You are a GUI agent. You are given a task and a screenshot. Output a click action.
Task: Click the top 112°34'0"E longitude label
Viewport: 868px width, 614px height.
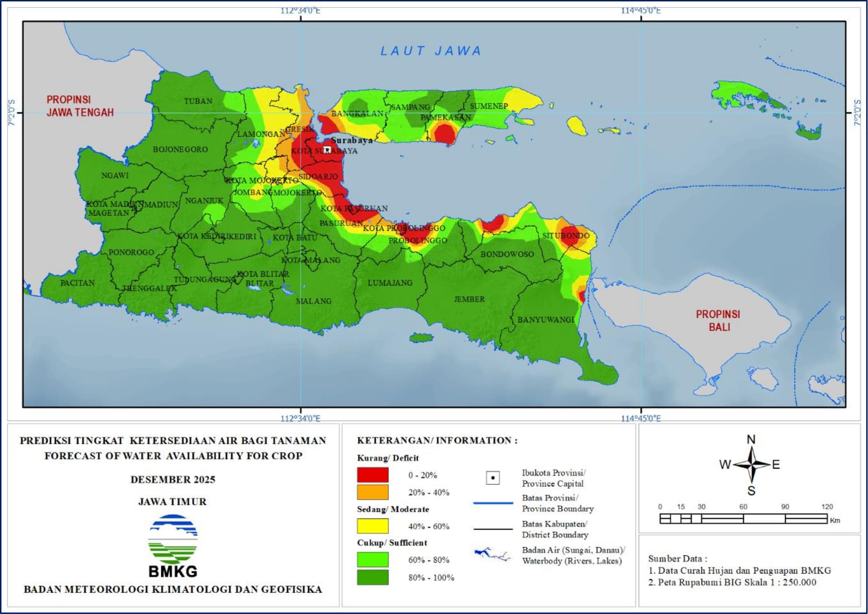pos(300,11)
